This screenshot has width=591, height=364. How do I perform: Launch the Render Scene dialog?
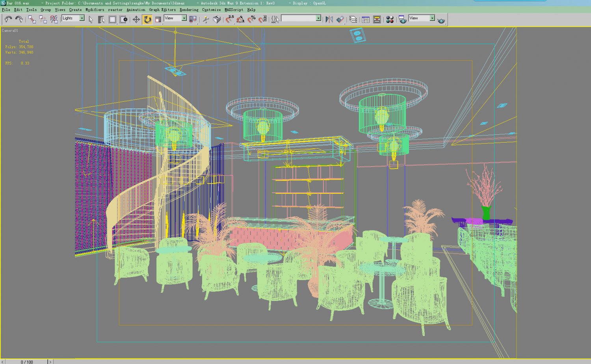point(401,19)
